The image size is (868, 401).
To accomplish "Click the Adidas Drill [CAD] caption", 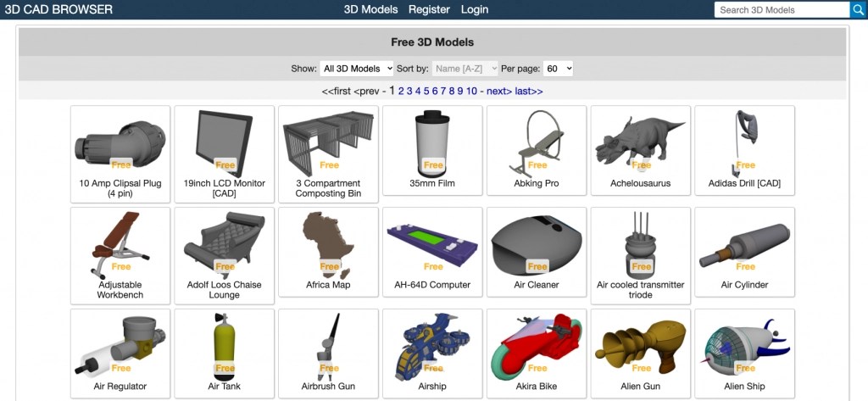I will click(x=744, y=183).
